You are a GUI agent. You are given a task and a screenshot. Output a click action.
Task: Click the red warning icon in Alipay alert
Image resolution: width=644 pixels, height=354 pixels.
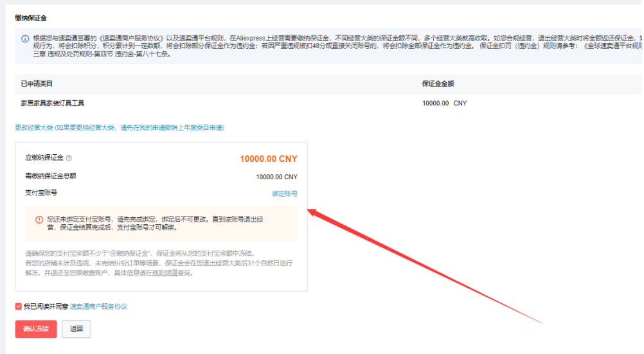(x=39, y=220)
